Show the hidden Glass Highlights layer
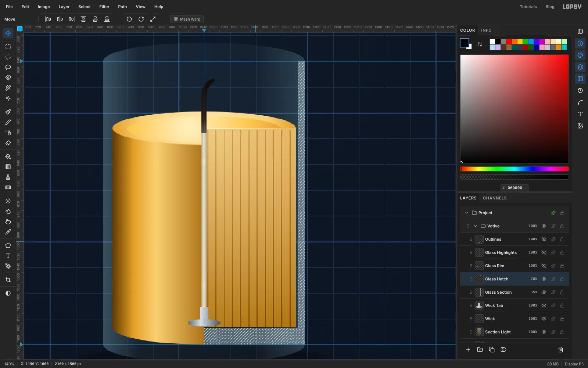The image size is (588, 368). [544, 252]
